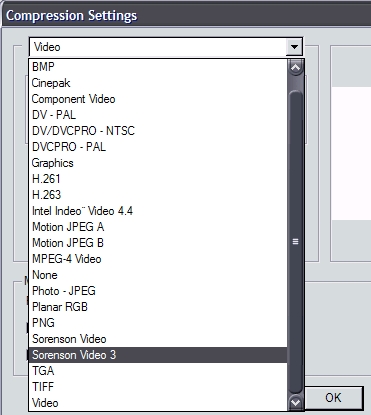Pick PNG from the list
The width and height of the screenshot is (371, 415).
158,323
